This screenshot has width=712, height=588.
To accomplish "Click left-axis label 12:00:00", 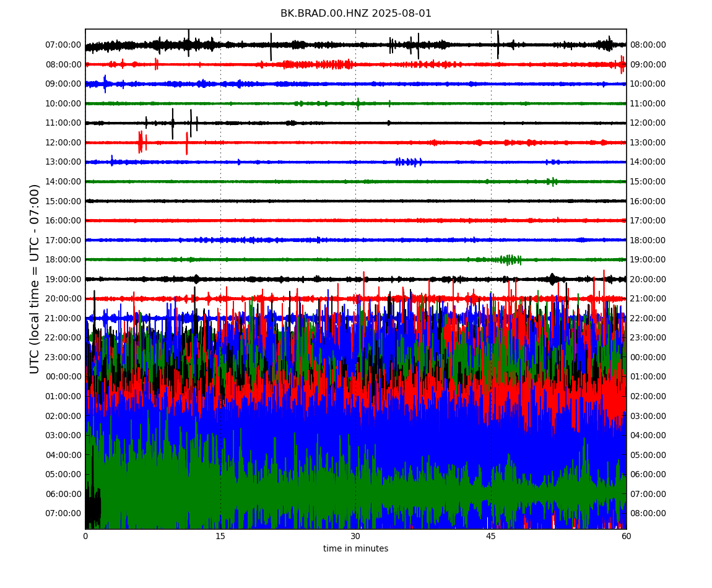I will [64, 142].
